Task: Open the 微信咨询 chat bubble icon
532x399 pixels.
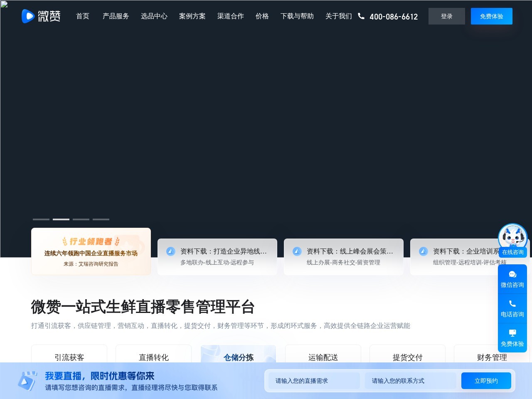Action: pos(512,274)
